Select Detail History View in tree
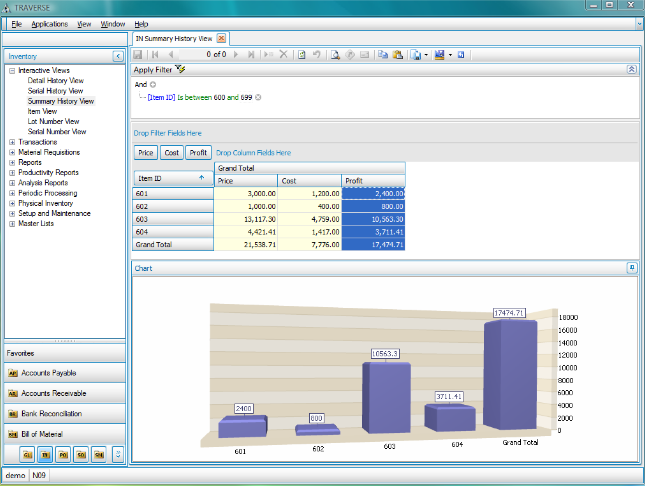Screen dimensions: 645x486 point(56,81)
